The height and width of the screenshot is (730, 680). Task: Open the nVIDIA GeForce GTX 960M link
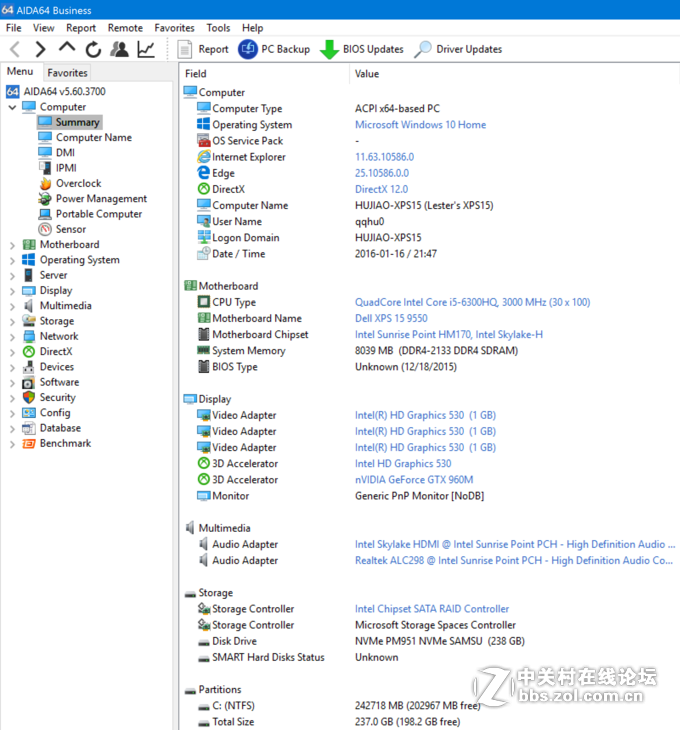[414, 480]
